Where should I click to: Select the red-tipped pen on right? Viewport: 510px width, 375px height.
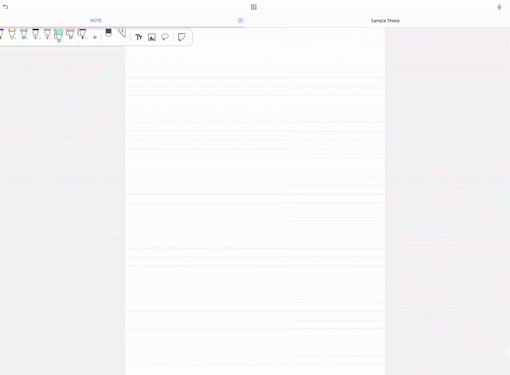point(82,34)
